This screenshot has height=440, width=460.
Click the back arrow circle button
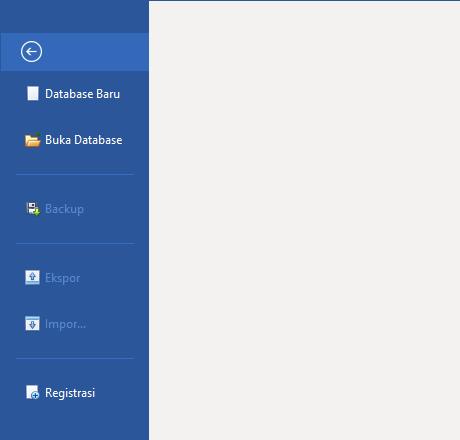coord(31,52)
